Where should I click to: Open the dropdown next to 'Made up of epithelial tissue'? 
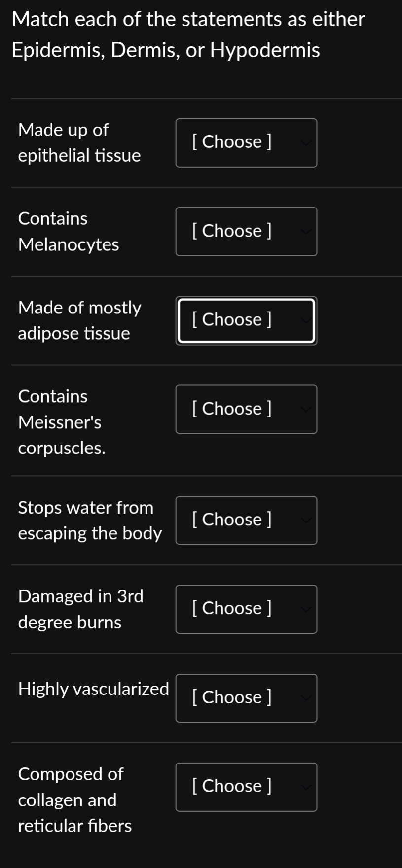(246, 142)
